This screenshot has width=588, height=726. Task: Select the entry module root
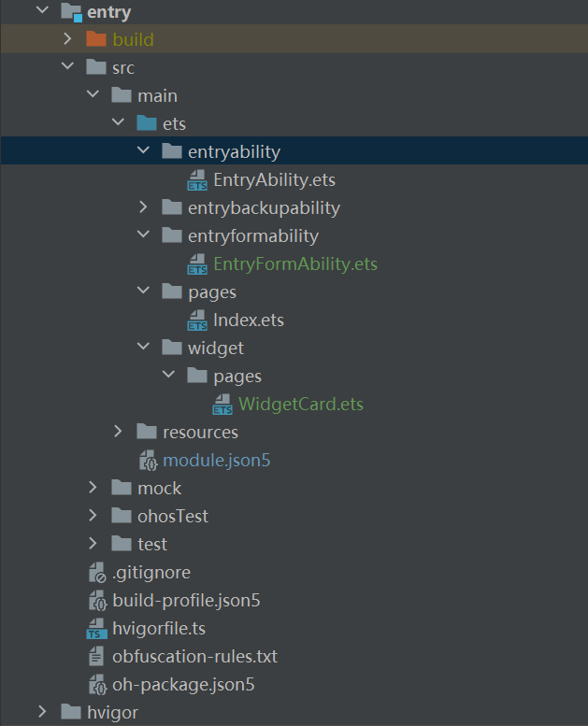point(108,12)
